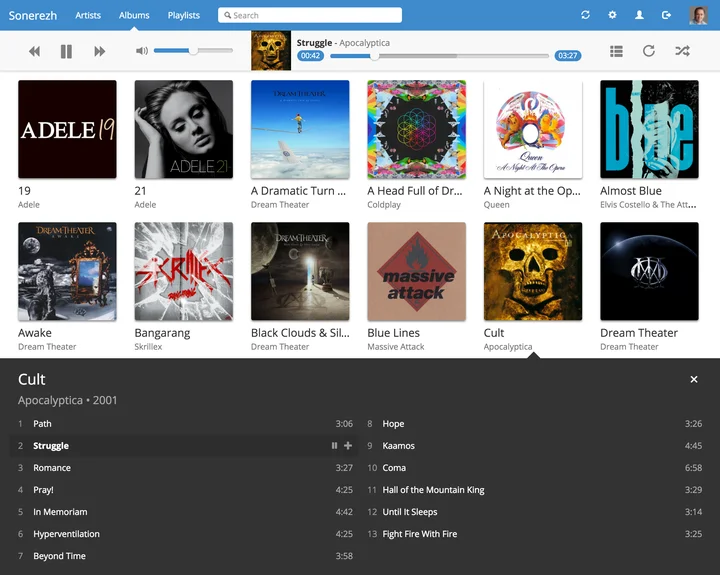The width and height of the screenshot is (720, 575).
Task: Skip to the previous track
Action: (35, 51)
